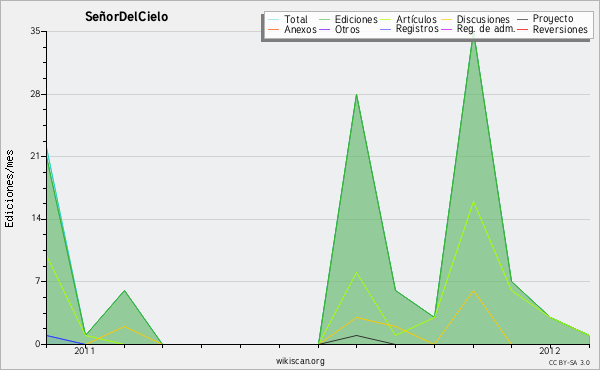Click the 'Proyecto' legend label

(x=553, y=19)
